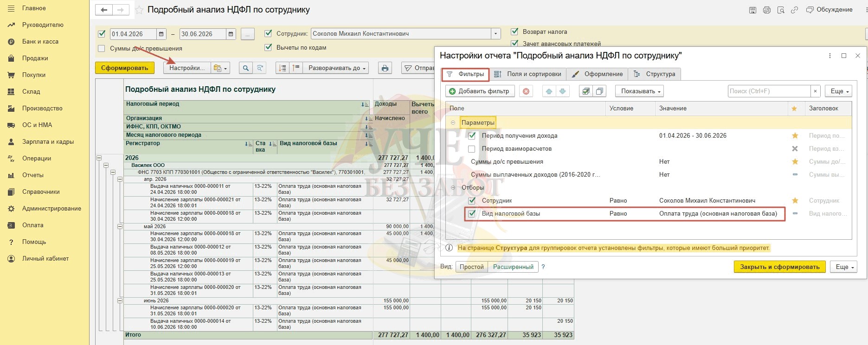Image resolution: width=868 pixels, height=345 pixels.
Task: Click the 'Закрыть и сформировать' button
Action: 779,267
